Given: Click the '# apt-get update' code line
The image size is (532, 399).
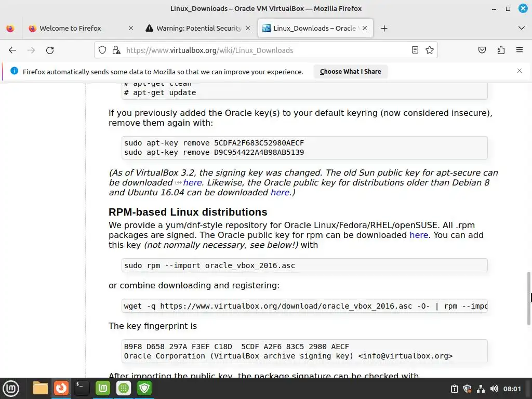Looking at the screenshot, I should click(x=160, y=92).
